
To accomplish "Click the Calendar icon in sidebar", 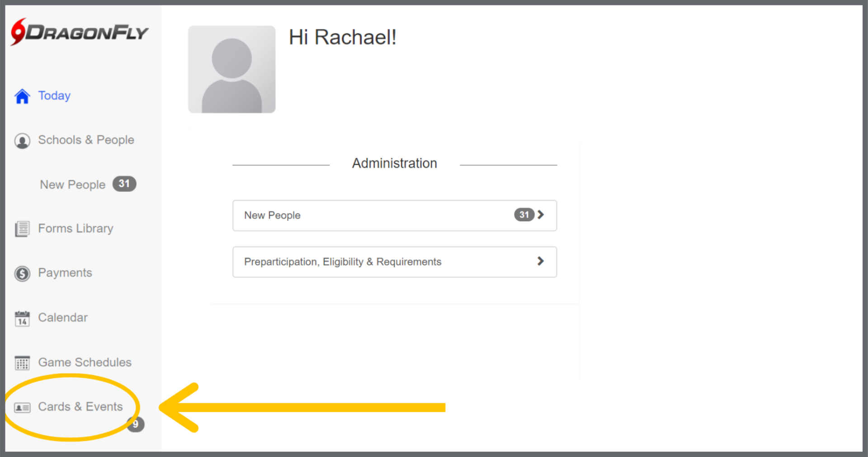I will pos(22,319).
